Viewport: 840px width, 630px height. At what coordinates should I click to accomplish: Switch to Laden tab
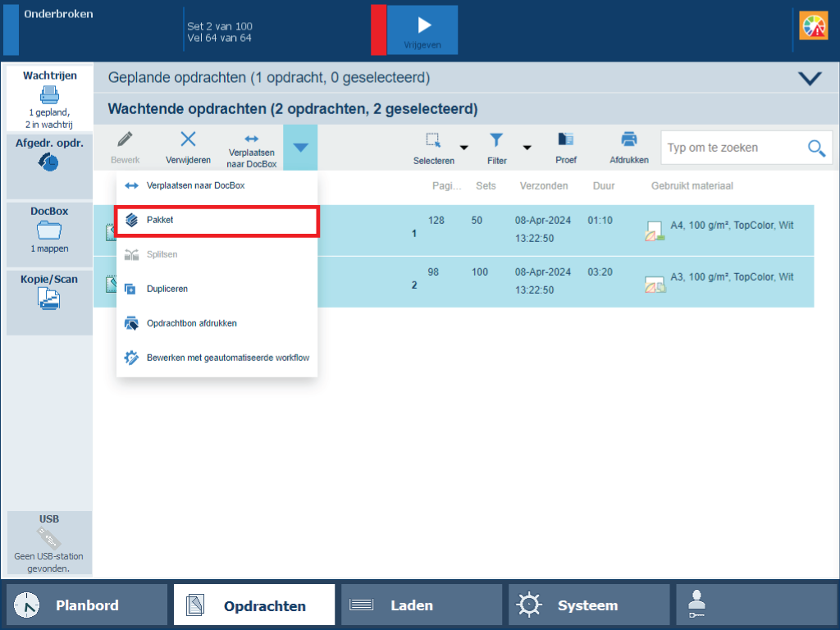422,605
